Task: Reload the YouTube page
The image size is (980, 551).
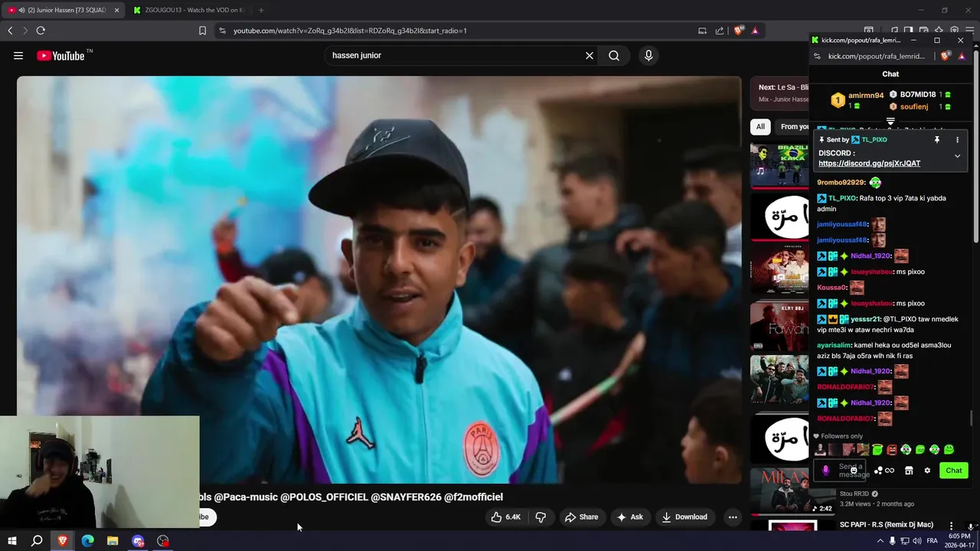Action: coord(41,31)
